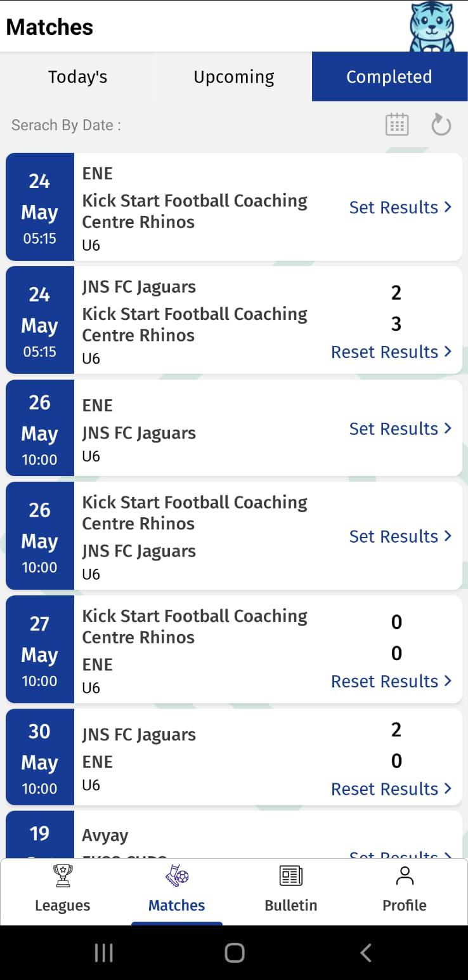Select the Matches football icon
Image resolution: width=468 pixels, height=980 pixels.
(x=176, y=876)
